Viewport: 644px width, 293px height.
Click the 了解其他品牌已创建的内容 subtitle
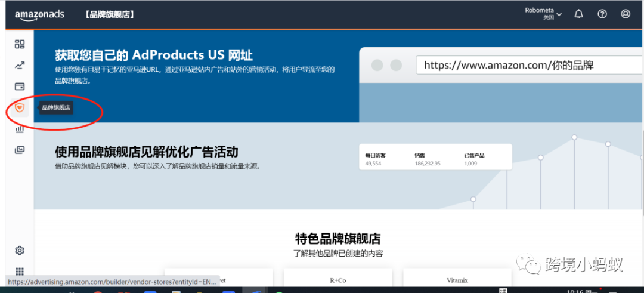click(x=338, y=254)
